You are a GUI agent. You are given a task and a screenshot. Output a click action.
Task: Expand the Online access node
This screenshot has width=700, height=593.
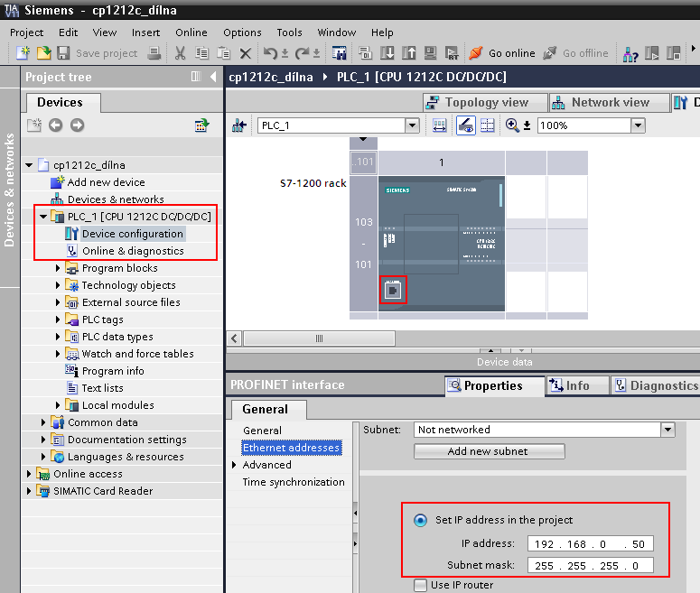click(29, 474)
